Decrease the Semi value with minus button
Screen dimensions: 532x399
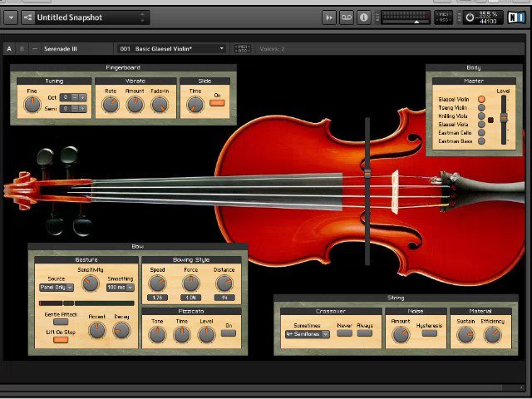point(75,109)
